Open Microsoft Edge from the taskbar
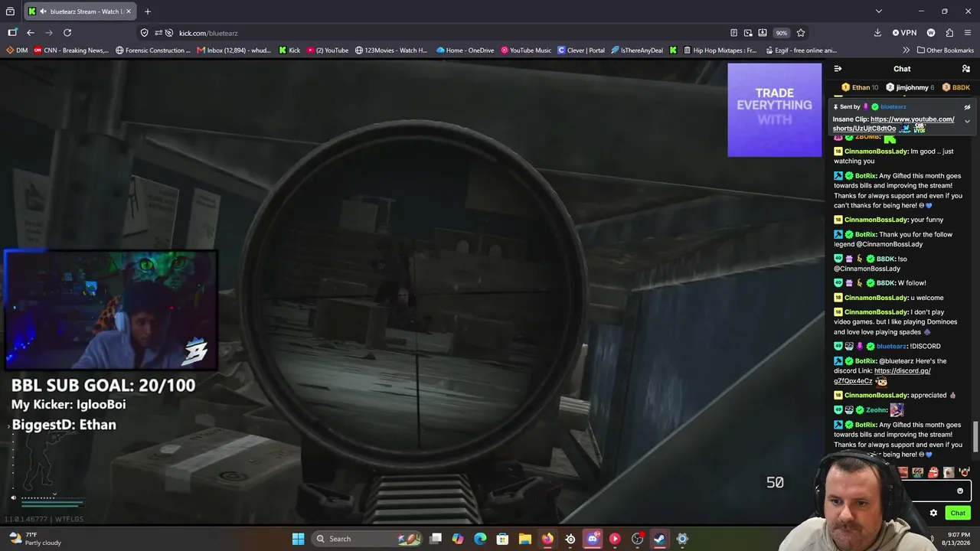Viewport: 980px width, 551px height. point(480,539)
